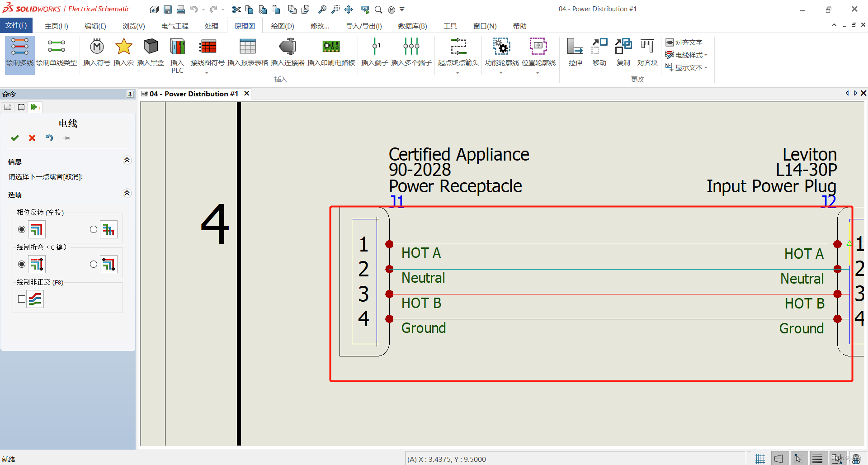Expand the function outline dropdown arrow

tap(501, 73)
